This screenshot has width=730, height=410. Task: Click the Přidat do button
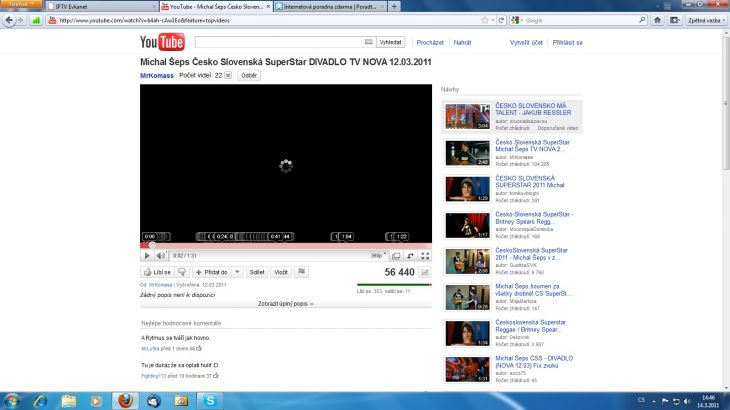[x=211, y=272]
